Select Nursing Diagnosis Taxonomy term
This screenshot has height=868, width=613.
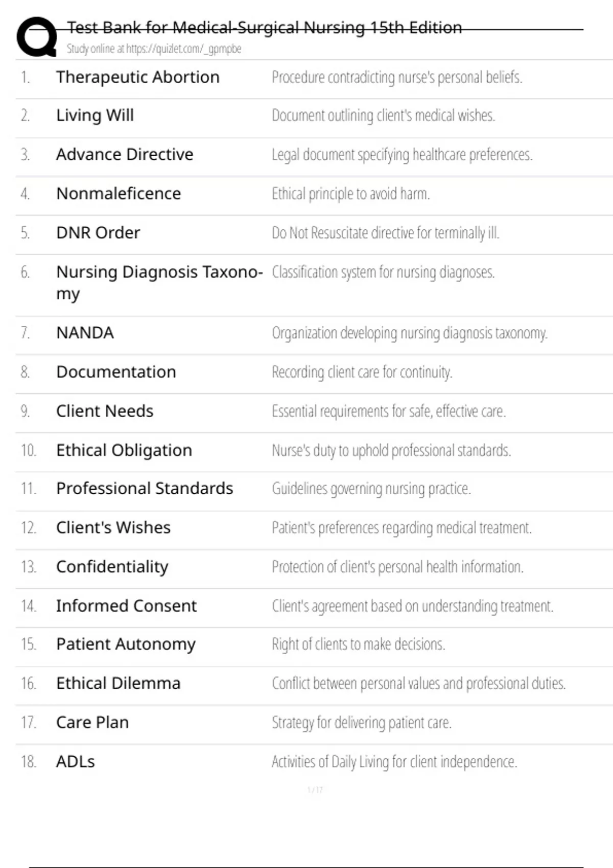pos(159,283)
